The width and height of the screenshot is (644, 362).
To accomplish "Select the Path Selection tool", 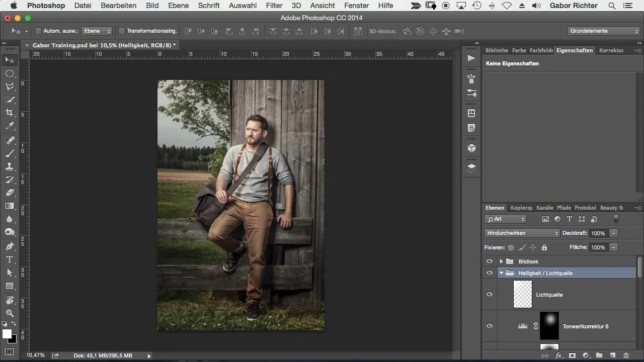I will pyautogui.click(x=10, y=273).
